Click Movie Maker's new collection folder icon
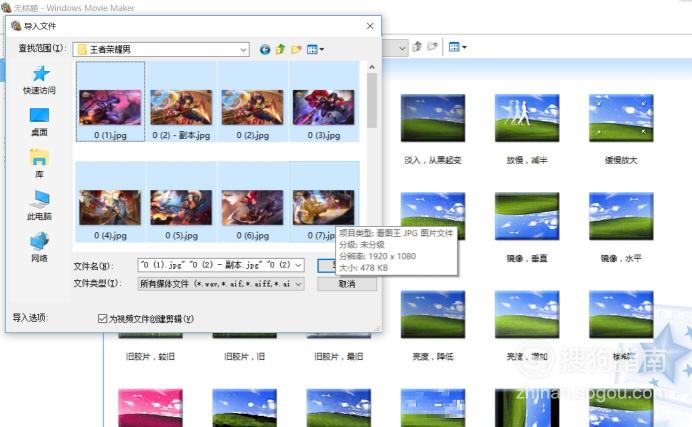The width and height of the screenshot is (692, 427). 432,46
